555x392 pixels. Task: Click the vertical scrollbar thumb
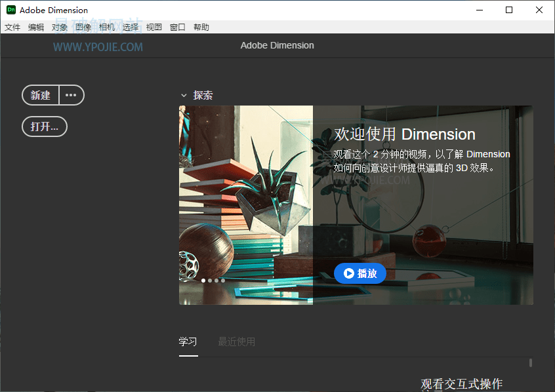pyautogui.click(x=531, y=363)
